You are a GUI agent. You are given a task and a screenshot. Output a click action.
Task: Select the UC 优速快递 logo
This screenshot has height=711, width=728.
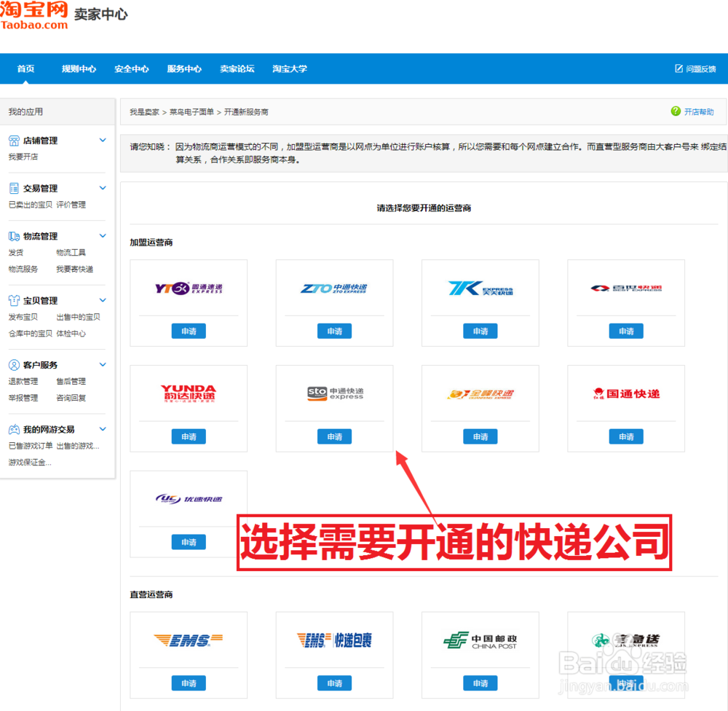pos(189,499)
